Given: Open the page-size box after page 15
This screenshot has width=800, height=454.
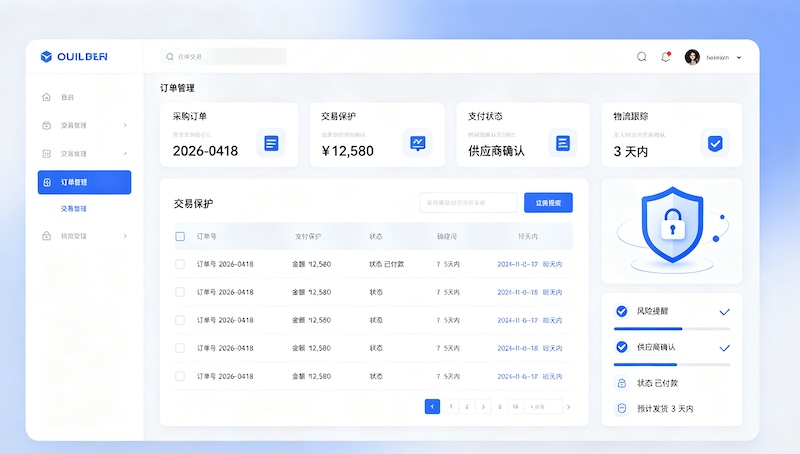Looking at the screenshot, I should 543,407.
